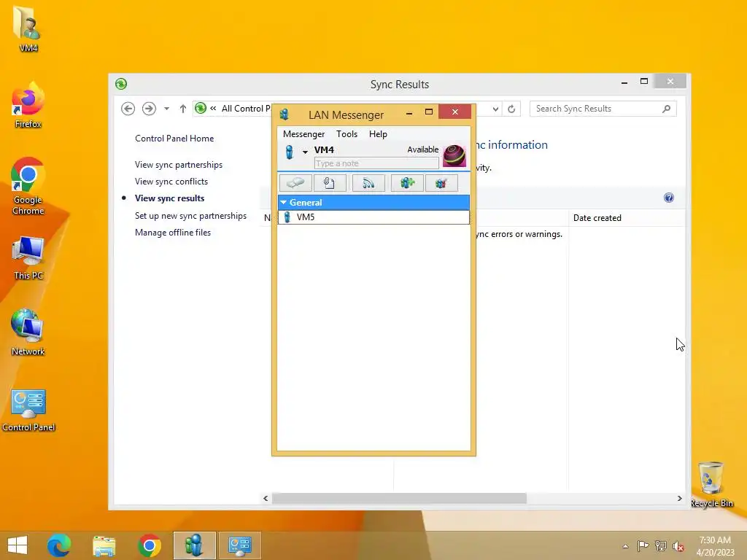
Task: Open View sync partnerships link
Action: [x=179, y=165]
